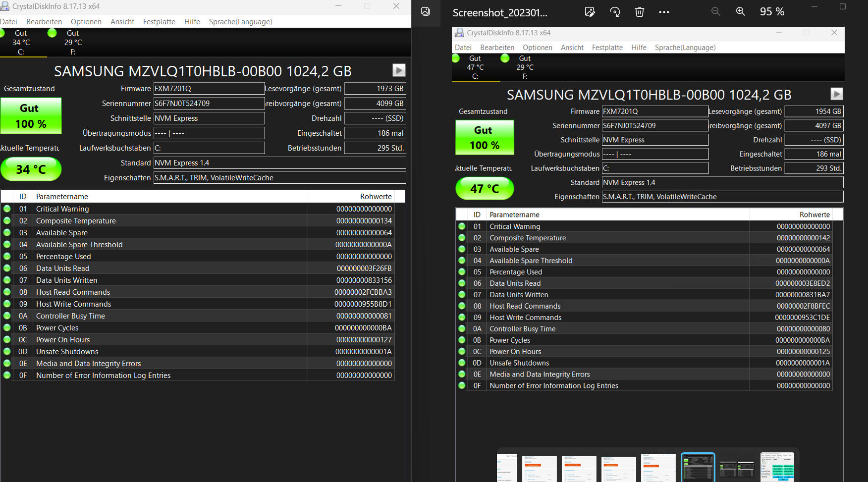The width and height of the screenshot is (868, 482).
Task: Select drive F: in the left window's drive bar
Action: pos(72,43)
